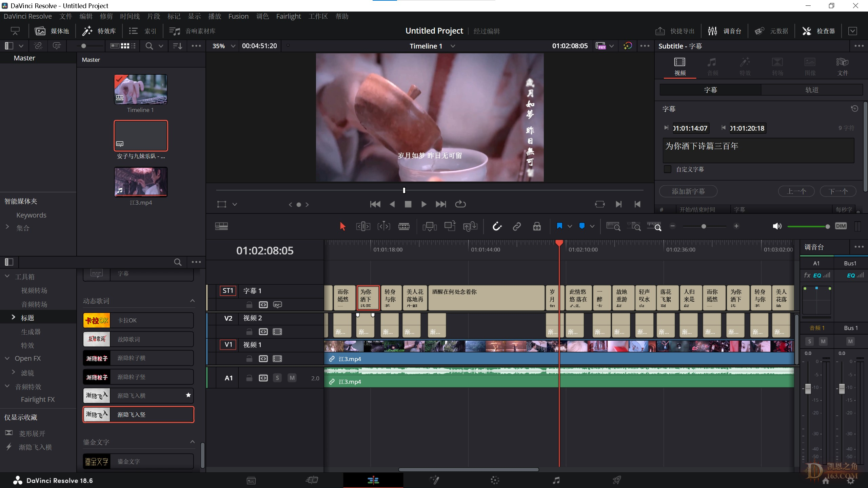Click 江3.mp4 thumbnail in media pool
This screenshot has height=488, width=868.
(141, 182)
